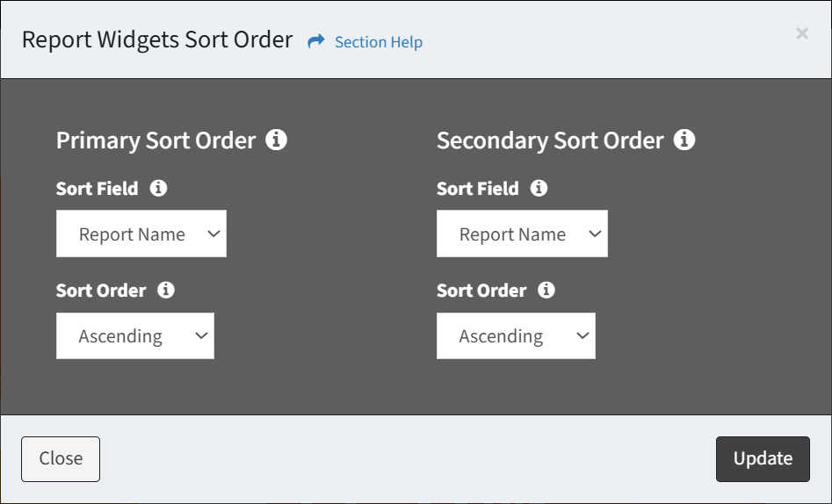Show info tooltip for secondary Sort Field label

tap(539, 188)
